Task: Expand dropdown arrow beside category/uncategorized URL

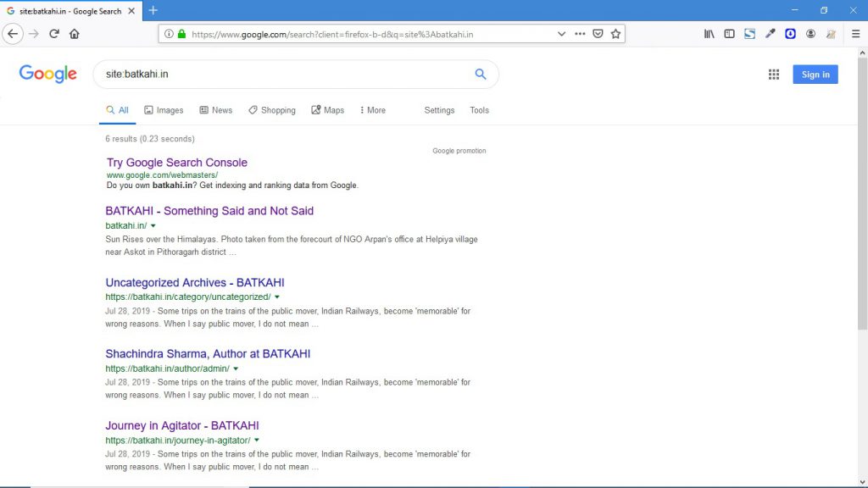Action: [277, 297]
